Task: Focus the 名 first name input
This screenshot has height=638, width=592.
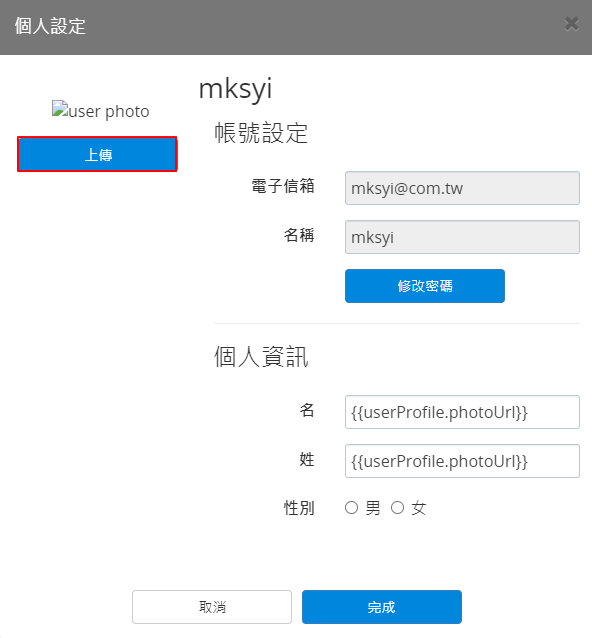Action: [462, 412]
